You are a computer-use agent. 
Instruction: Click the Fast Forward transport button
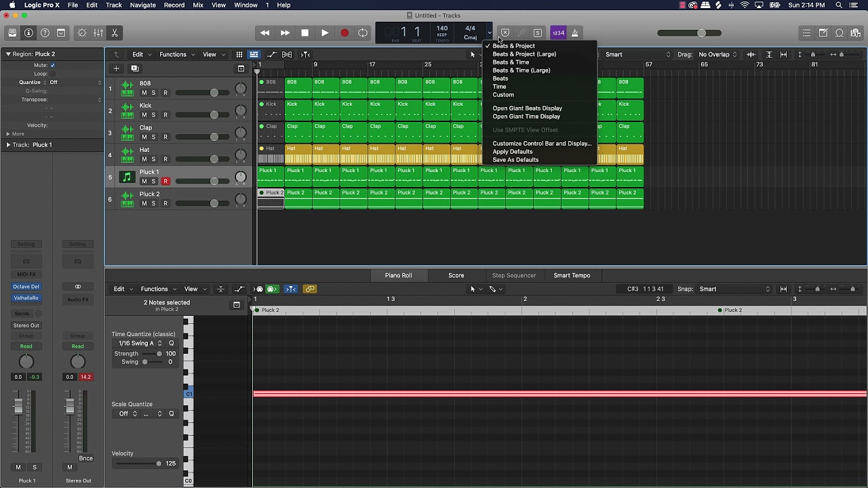click(285, 33)
